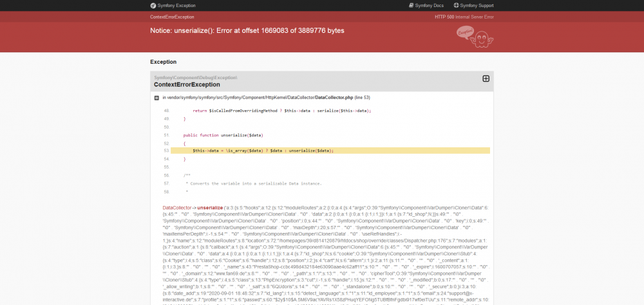
Task: Click the HTTP 500 Internal Server Error status
Action: point(464,17)
